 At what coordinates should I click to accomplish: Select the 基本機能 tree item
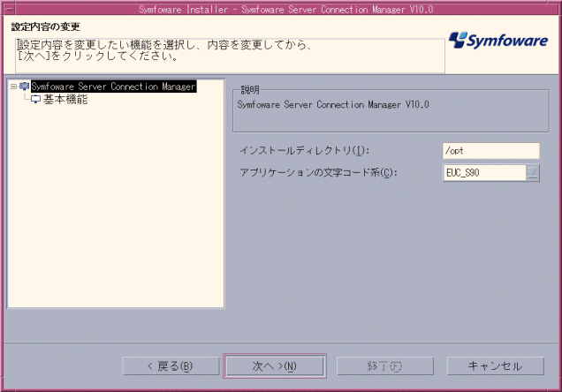point(65,99)
